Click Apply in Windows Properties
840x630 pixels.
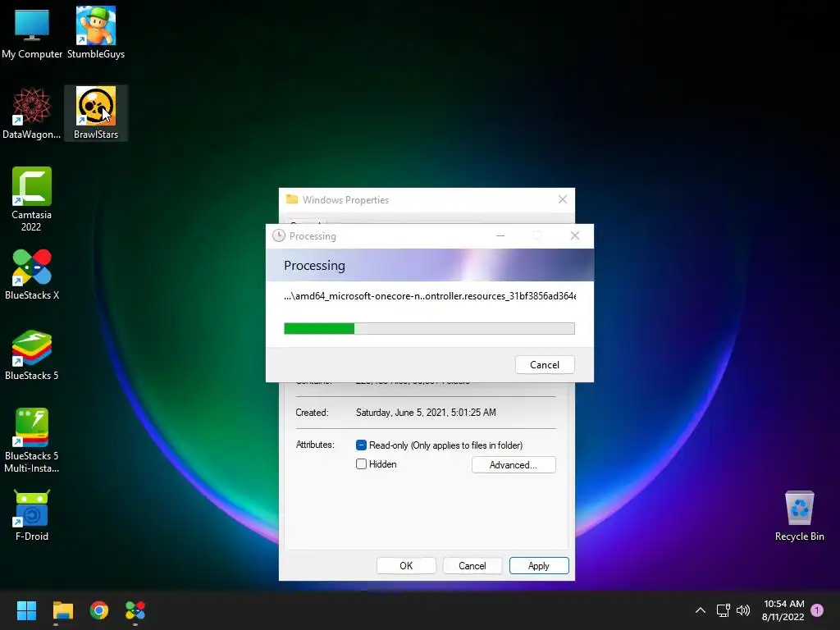click(538, 566)
